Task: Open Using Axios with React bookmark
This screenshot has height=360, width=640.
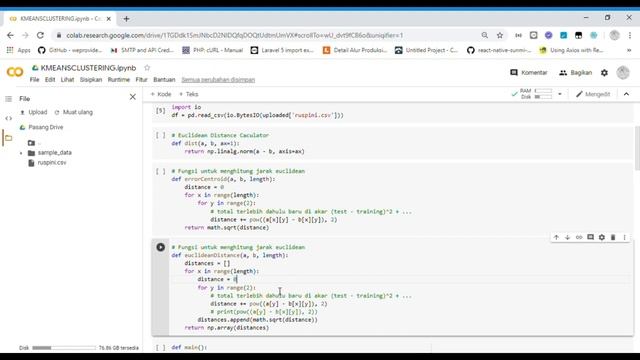Action: click(571, 50)
